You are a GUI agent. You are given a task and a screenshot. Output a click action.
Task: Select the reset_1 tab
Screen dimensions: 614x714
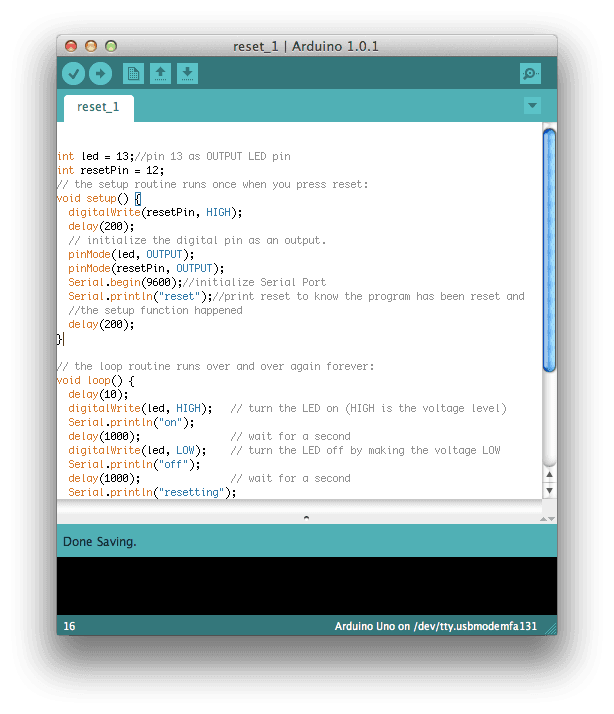[98, 107]
